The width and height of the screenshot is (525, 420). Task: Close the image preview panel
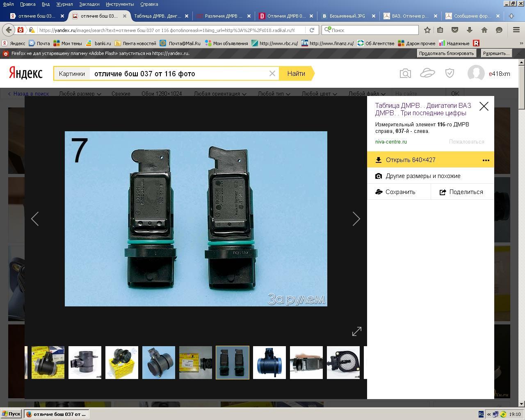(x=484, y=106)
